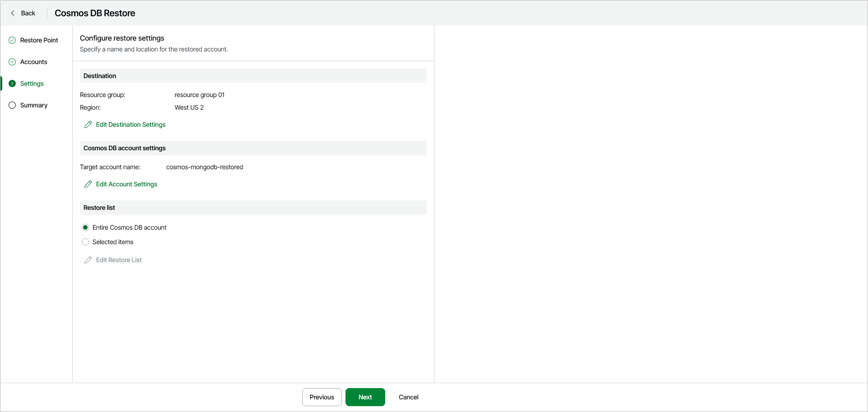Click the 'West US 2' region value
Screen dimensions: 868x412
pos(189,107)
